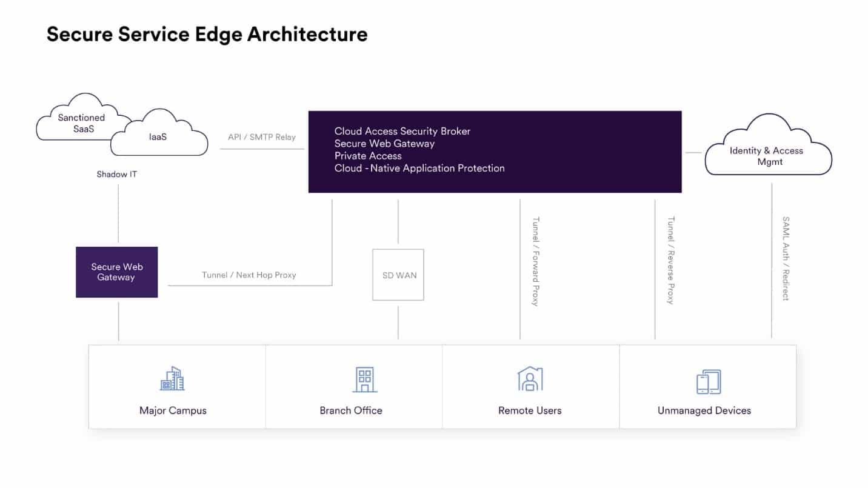The width and height of the screenshot is (868, 488).
Task: Click the Unmanaged Devices icon
Action: (x=708, y=383)
